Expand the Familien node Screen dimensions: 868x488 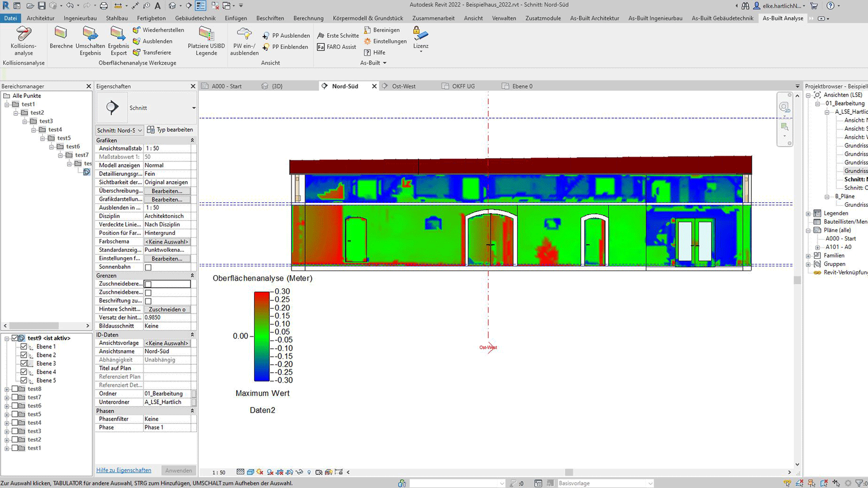(x=808, y=255)
